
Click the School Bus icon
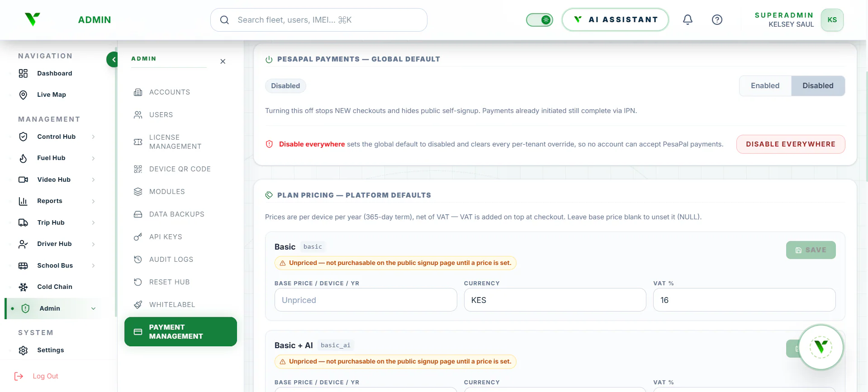pos(23,265)
